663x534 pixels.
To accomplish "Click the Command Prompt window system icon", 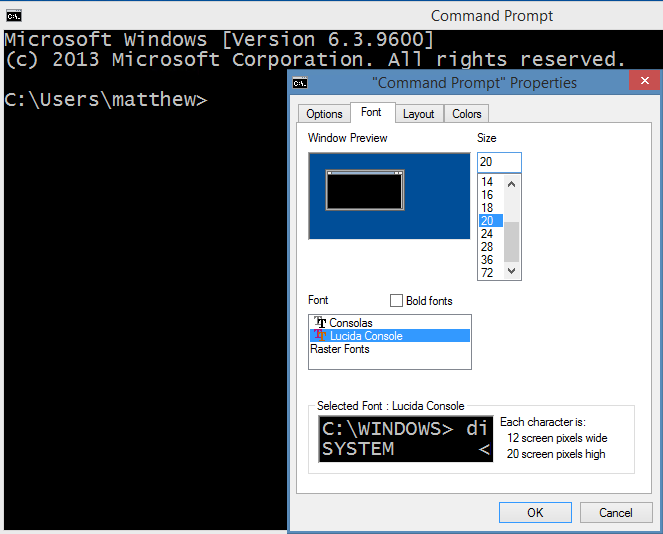I will point(14,16).
